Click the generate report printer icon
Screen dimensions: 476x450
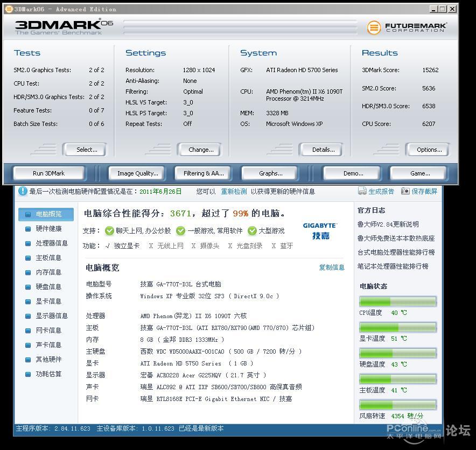pos(362,191)
